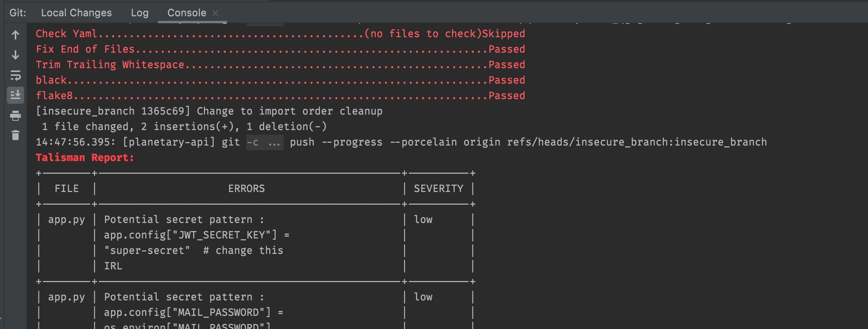This screenshot has width=868, height=329.
Task: Click the app.py file reference in the report
Action: pos(67,219)
